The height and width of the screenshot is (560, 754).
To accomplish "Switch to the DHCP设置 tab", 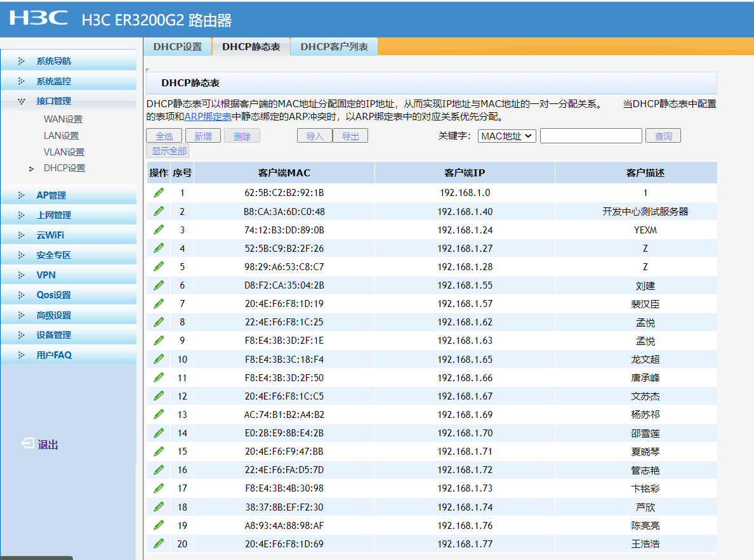I will (177, 47).
